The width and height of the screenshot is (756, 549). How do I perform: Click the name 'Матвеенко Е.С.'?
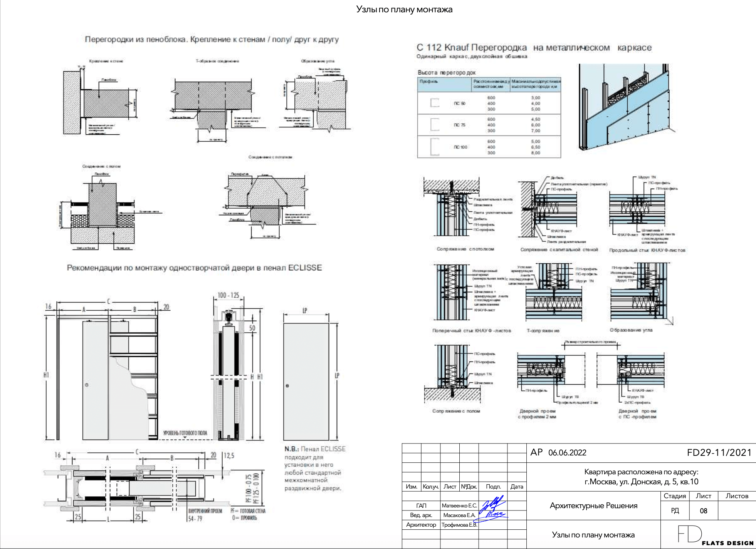point(459,505)
